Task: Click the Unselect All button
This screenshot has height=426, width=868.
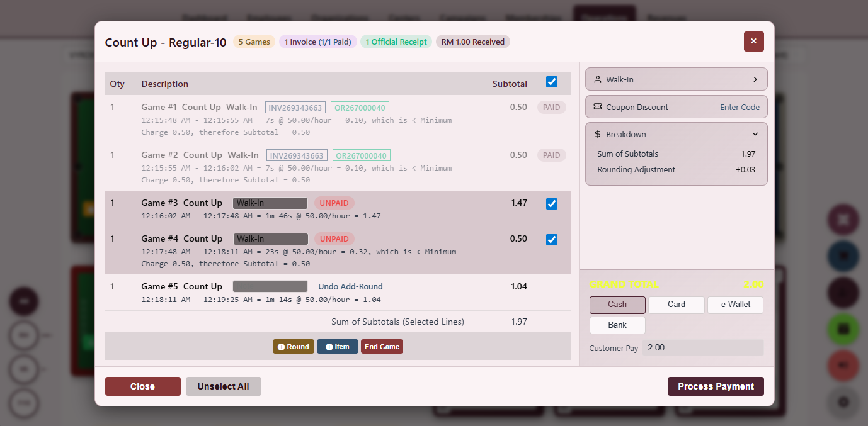Action: pyautogui.click(x=223, y=386)
